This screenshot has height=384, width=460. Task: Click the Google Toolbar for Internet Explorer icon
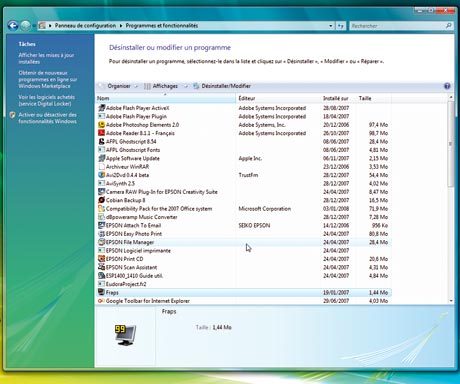tap(101, 301)
